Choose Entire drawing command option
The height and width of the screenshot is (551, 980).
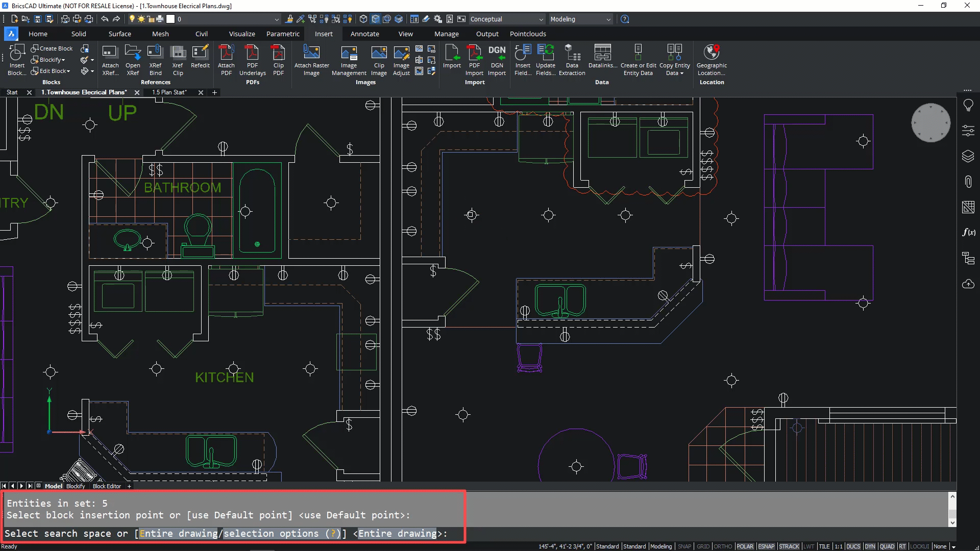[179, 534]
